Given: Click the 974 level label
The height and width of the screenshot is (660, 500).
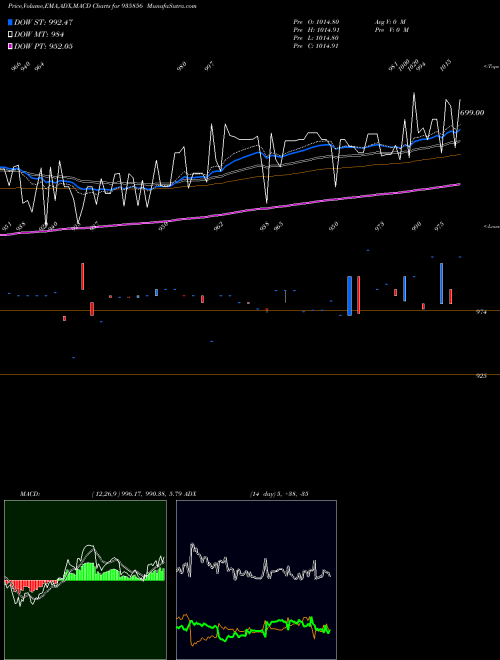Looking at the screenshot, I should click(x=481, y=312).
